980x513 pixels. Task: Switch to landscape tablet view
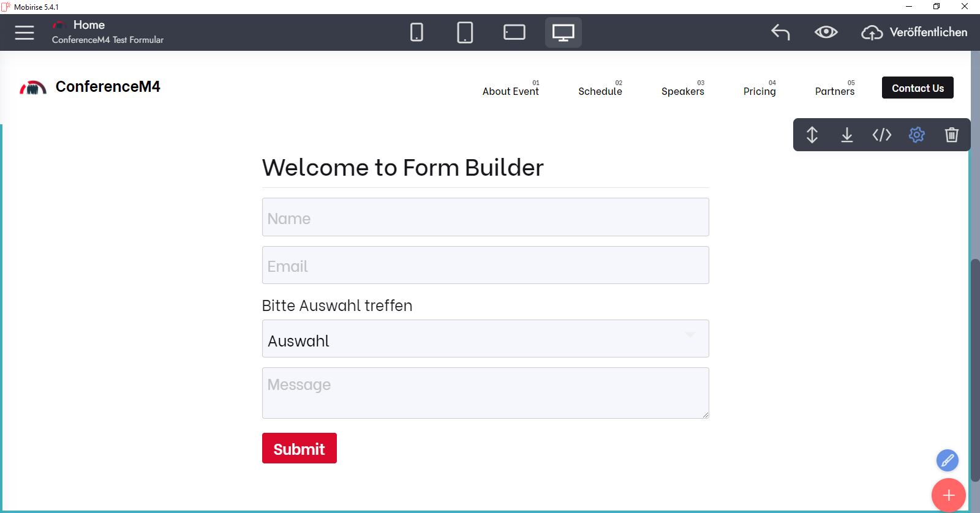[x=514, y=32]
